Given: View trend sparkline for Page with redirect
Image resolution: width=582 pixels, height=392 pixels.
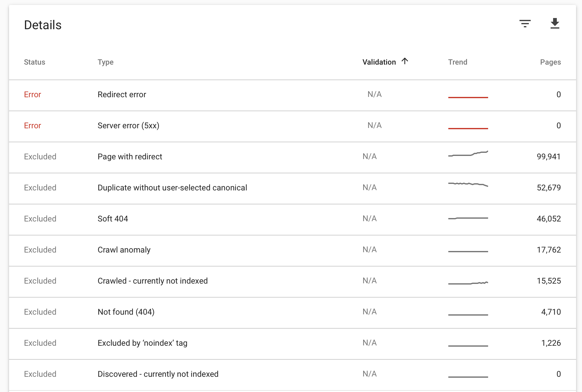Looking at the screenshot, I should click(468, 153).
